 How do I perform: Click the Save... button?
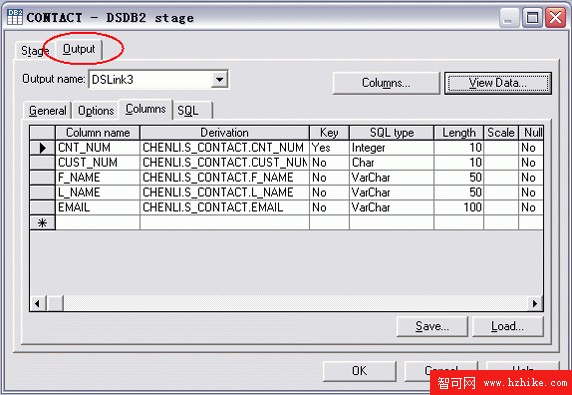(x=432, y=326)
